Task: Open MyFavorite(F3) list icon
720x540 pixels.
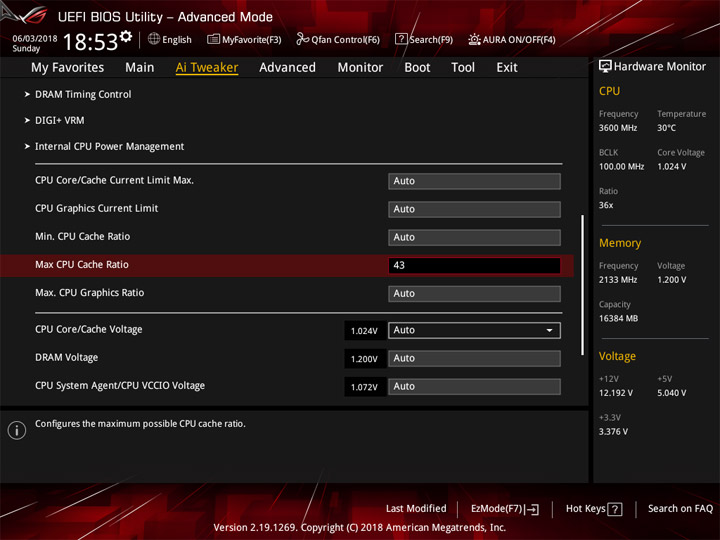Action: click(x=213, y=39)
